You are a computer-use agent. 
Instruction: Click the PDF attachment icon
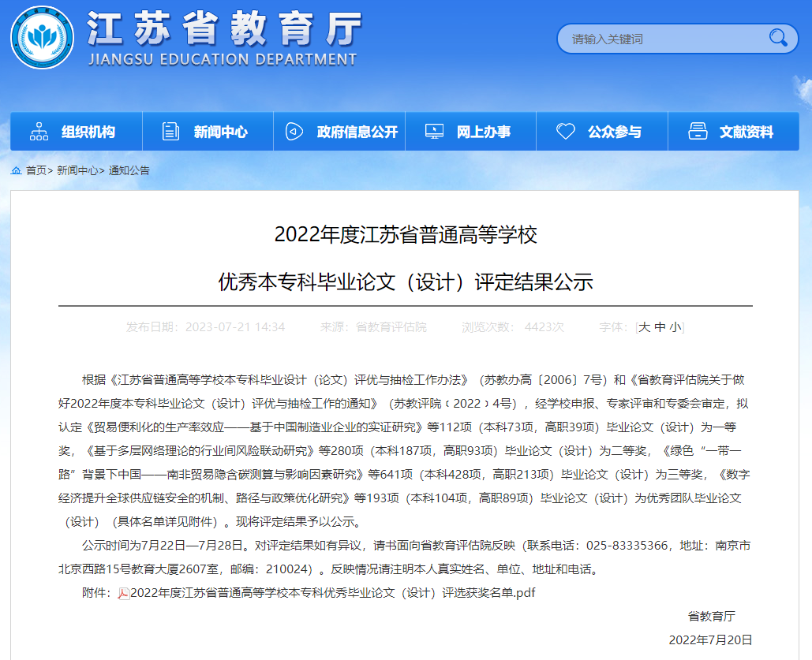(x=124, y=593)
